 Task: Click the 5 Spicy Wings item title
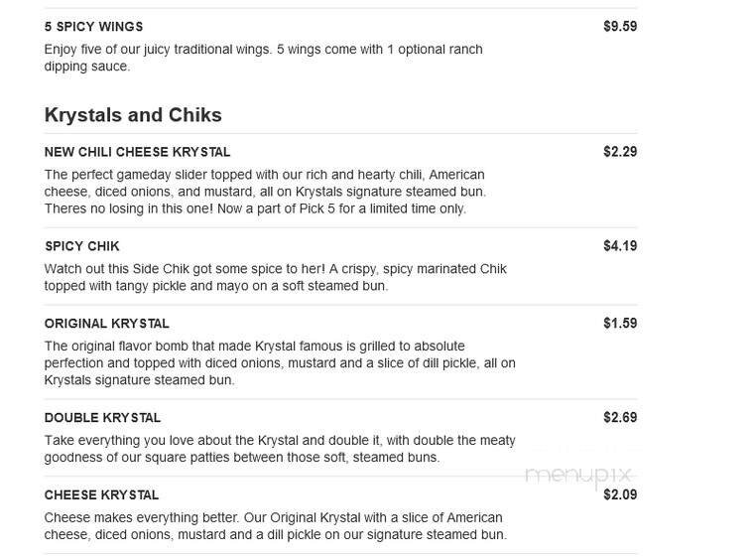(93, 27)
